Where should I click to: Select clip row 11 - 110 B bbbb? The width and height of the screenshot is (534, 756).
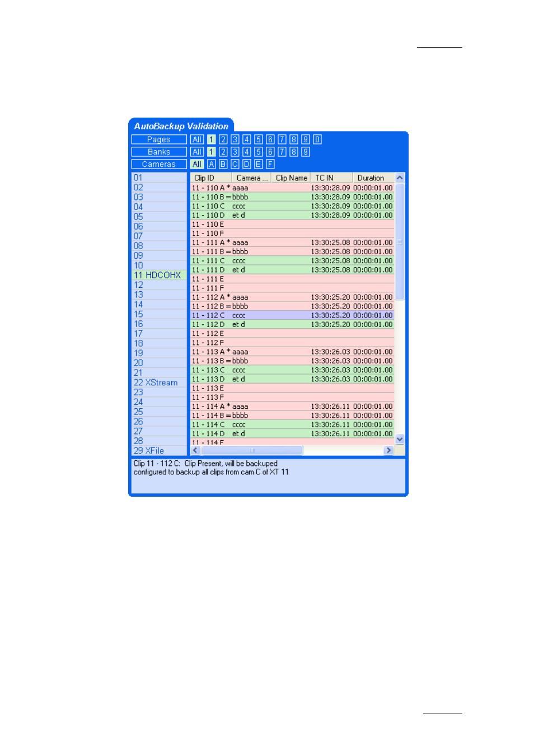pos(292,197)
